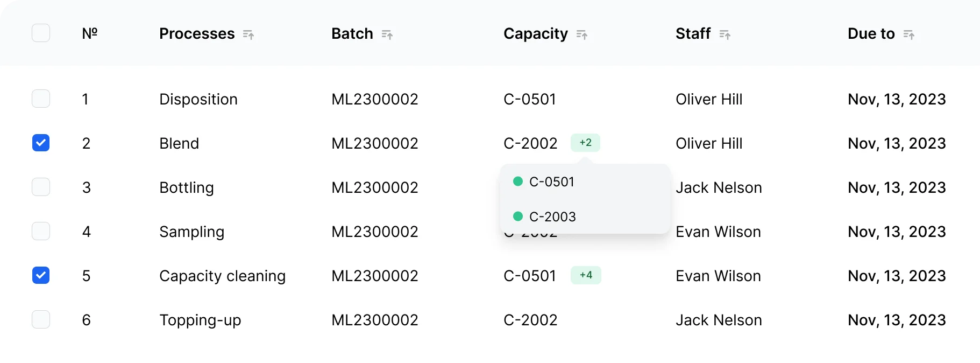Click batch ML2300002 in Topping-up row
The height and width of the screenshot is (363, 980).
click(x=375, y=320)
